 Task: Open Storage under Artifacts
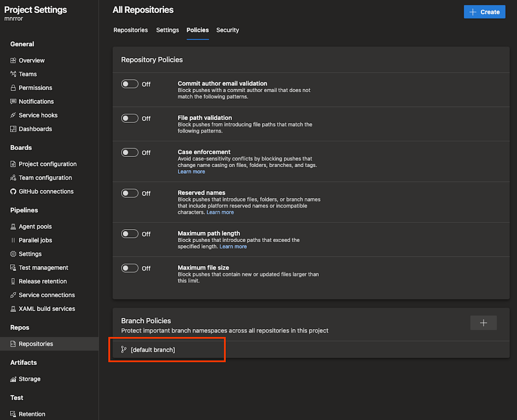(30, 379)
